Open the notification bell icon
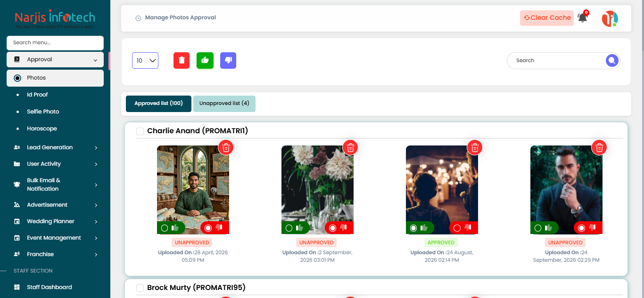 click(x=583, y=18)
